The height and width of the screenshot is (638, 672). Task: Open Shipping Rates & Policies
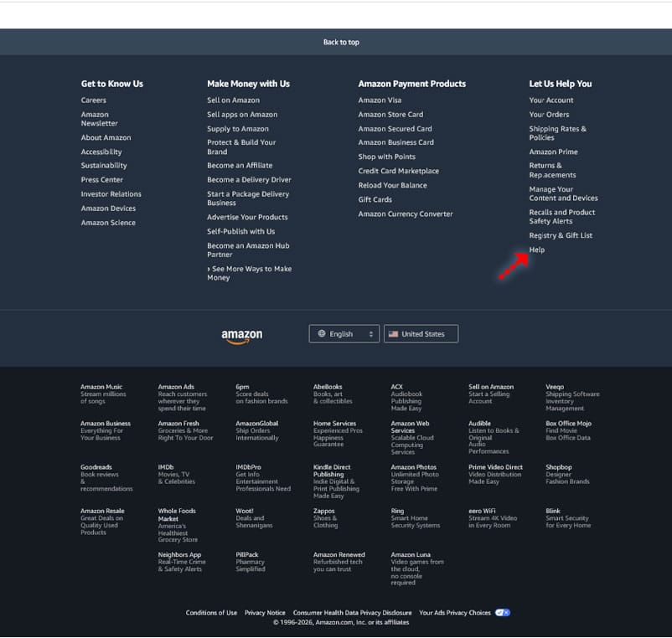tap(557, 133)
